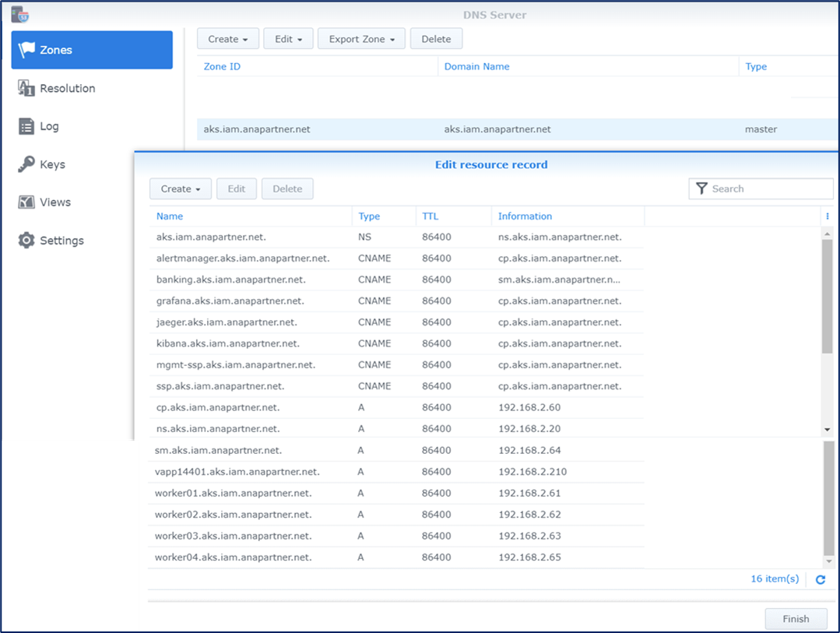840x633 pixels.
Task: Click the Zones flag icon
Action: click(27, 50)
